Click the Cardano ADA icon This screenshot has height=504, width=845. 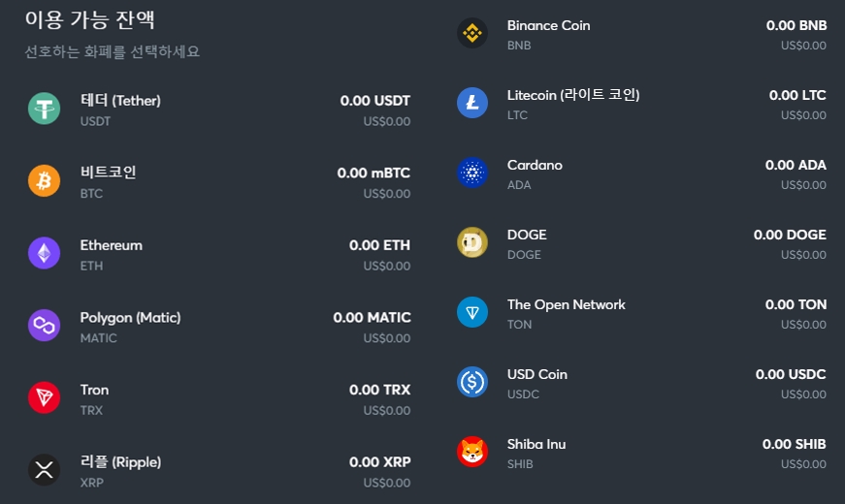(472, 173)
